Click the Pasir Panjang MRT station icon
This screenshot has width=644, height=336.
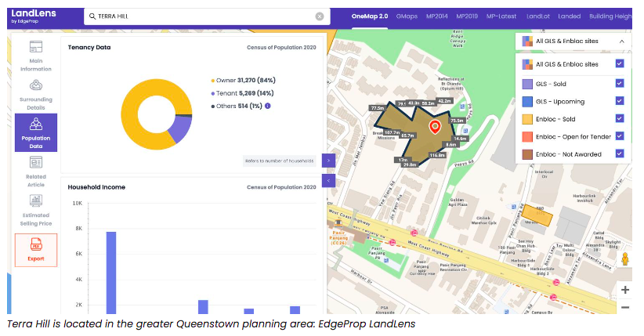338,224
